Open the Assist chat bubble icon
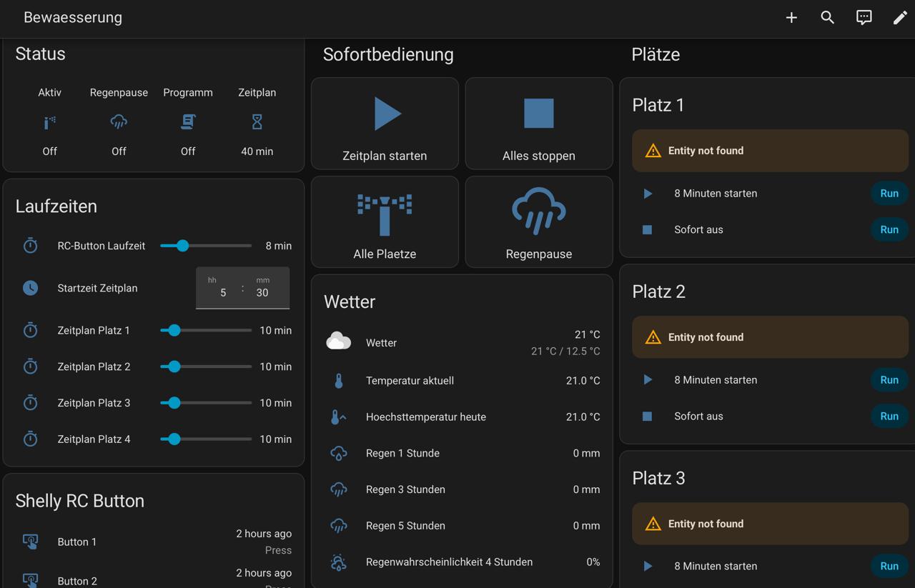The image size is (915, 588). pos(864,18)
